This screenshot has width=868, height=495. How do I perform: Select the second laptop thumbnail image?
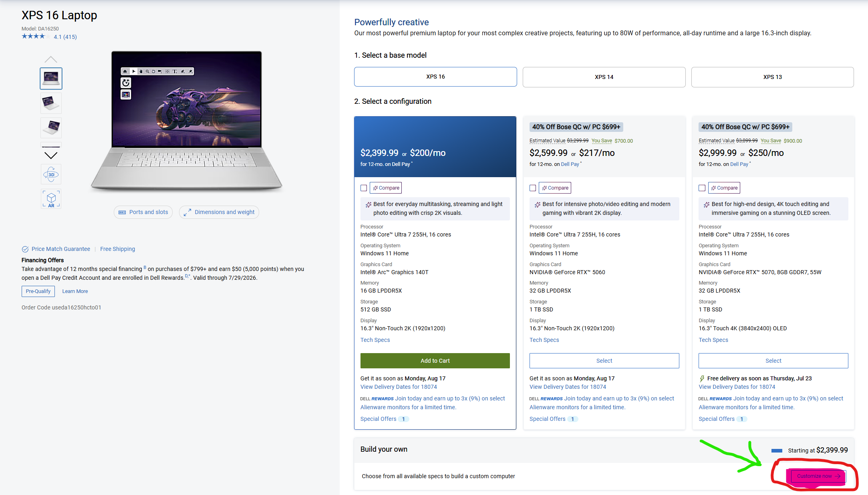coord(51,103)
